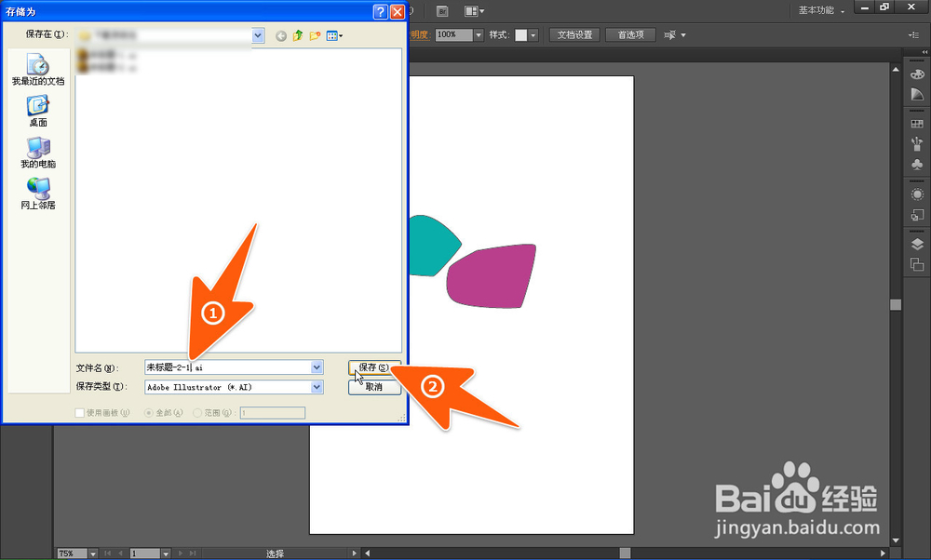Open the Appearance panel icon
Screen dimensions: 931x560
click(x=917, y=194)
